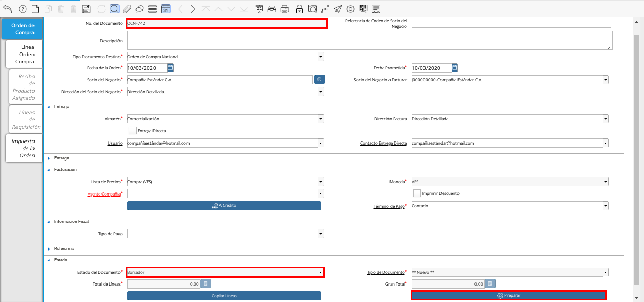
Task: Go to previous record chevron
Action: pyautogui.click(x=180, y=9)
